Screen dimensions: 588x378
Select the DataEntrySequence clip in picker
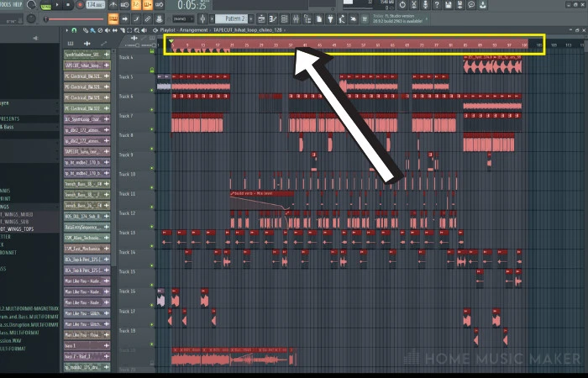87,228
